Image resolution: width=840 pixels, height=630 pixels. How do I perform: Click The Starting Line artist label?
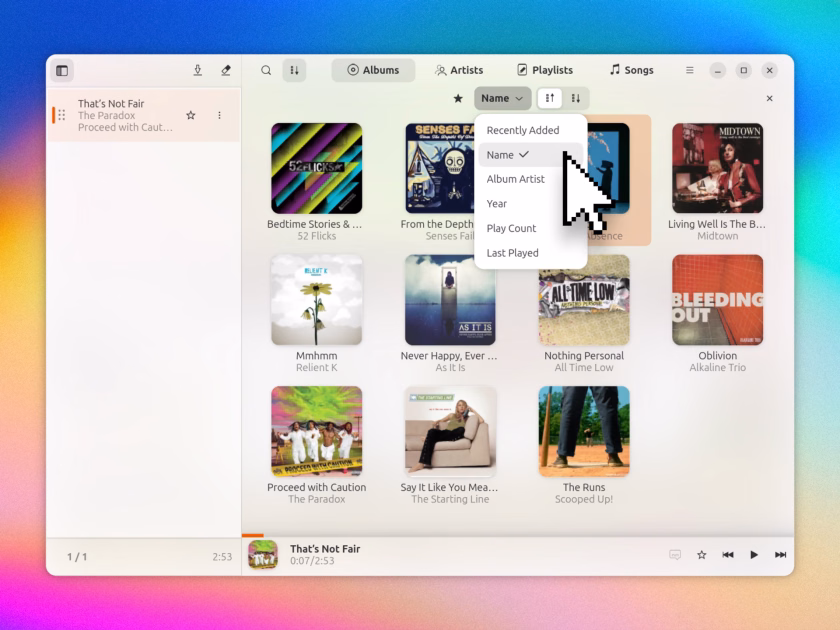[450, 499]
